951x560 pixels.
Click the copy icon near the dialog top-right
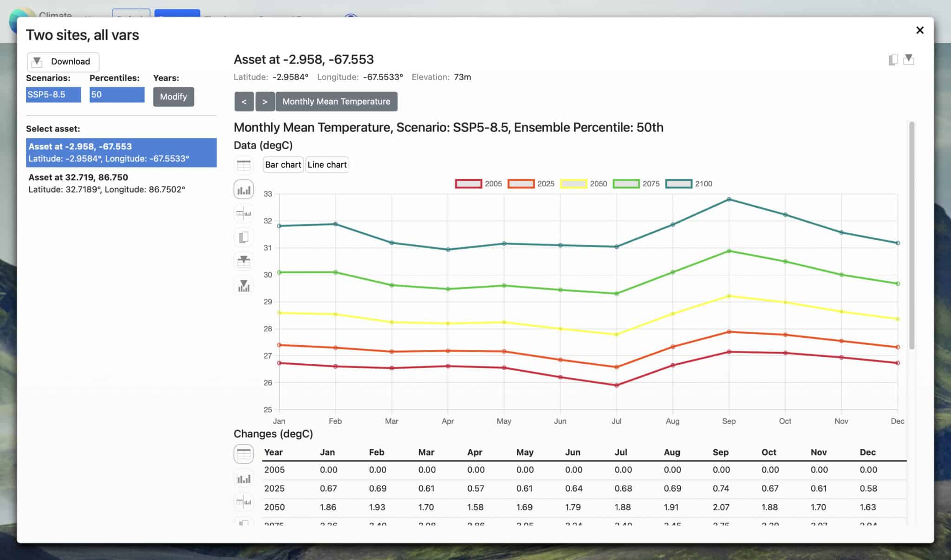tap(892, 60)
